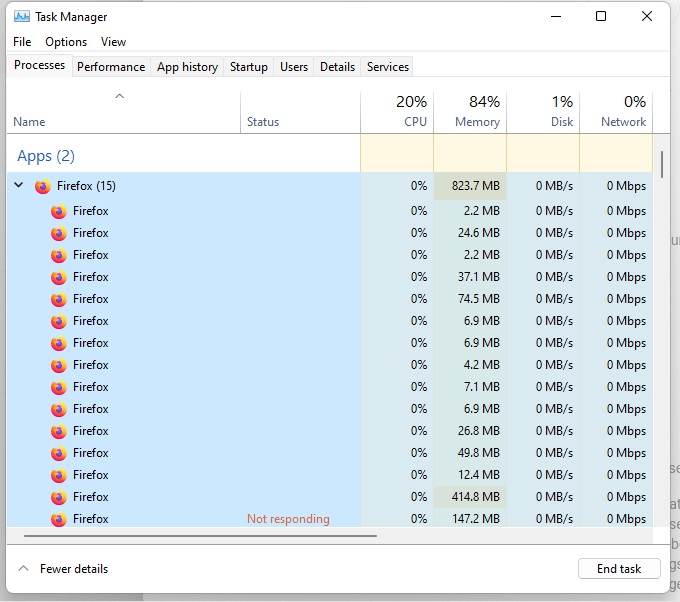Click the Task Manager title bar icon

tap(21, 17)
